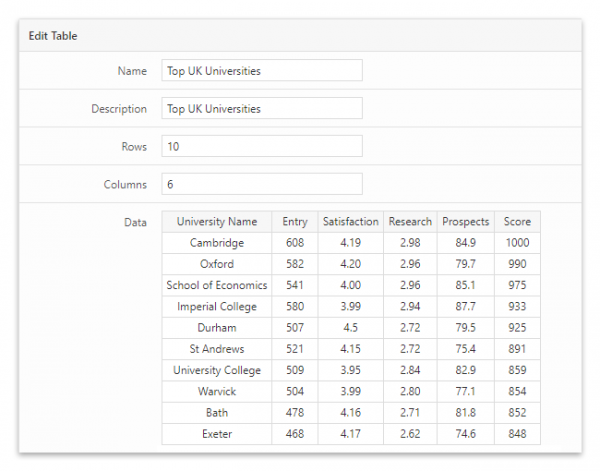Click the Columns input field

261,184
